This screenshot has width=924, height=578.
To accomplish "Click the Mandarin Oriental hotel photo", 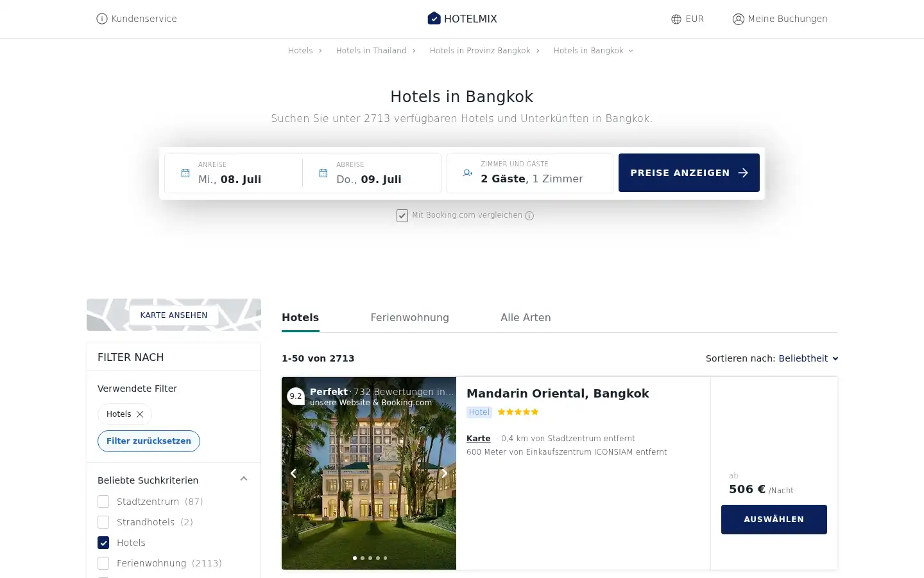I will pyautogui.click(x=369, y=473).
